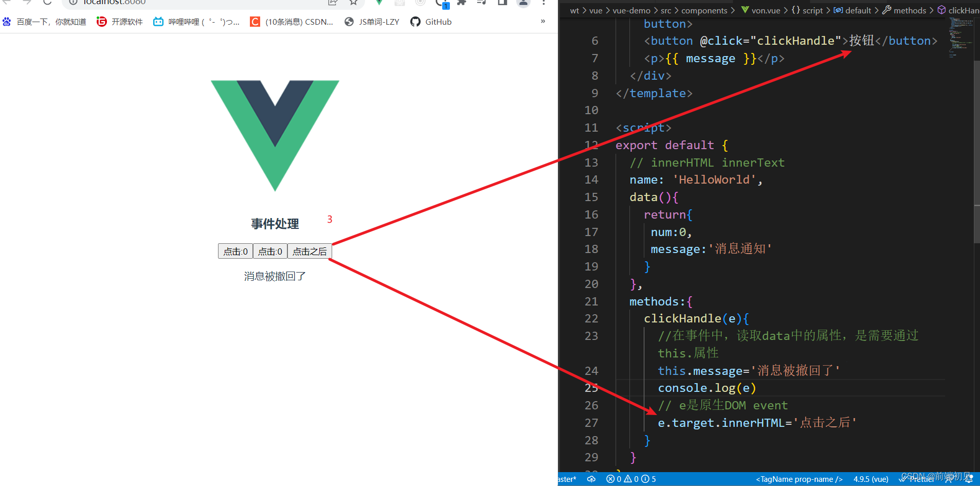Select the wt breadcrumb in VS Code
The image size is (980, 486).
point(574,10)
